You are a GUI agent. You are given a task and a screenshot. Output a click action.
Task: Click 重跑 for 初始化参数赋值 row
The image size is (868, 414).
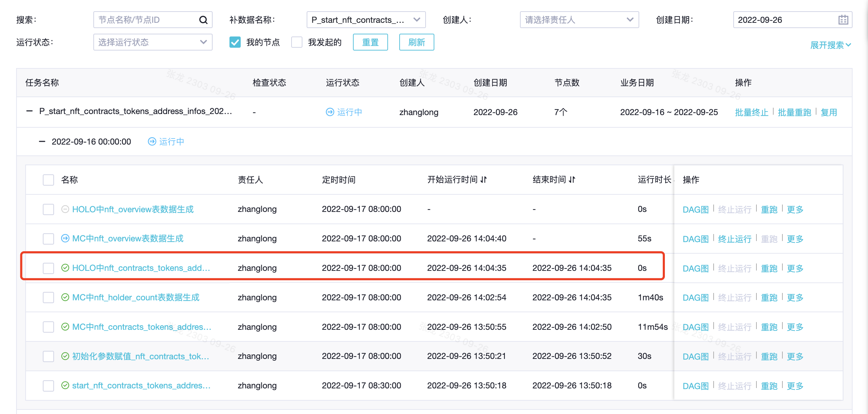[769, 356]
